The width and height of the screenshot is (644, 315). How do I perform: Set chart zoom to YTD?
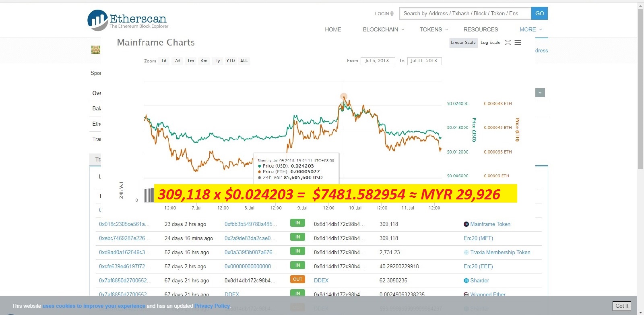pos(231,61)
